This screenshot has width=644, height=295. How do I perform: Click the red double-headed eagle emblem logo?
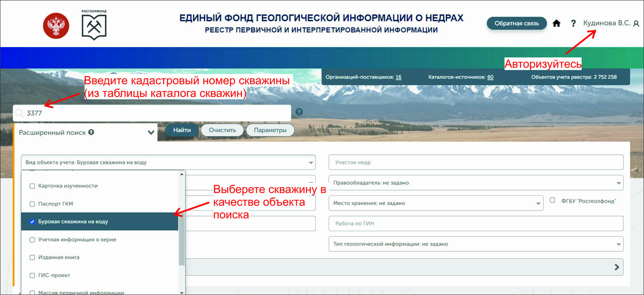pos(56,26)
